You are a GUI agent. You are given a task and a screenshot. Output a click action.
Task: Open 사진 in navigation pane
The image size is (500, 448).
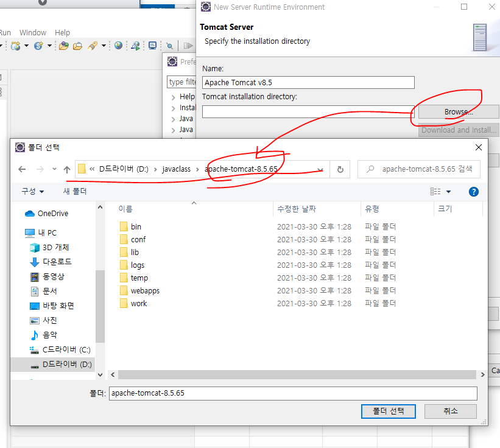pos(44,321)
